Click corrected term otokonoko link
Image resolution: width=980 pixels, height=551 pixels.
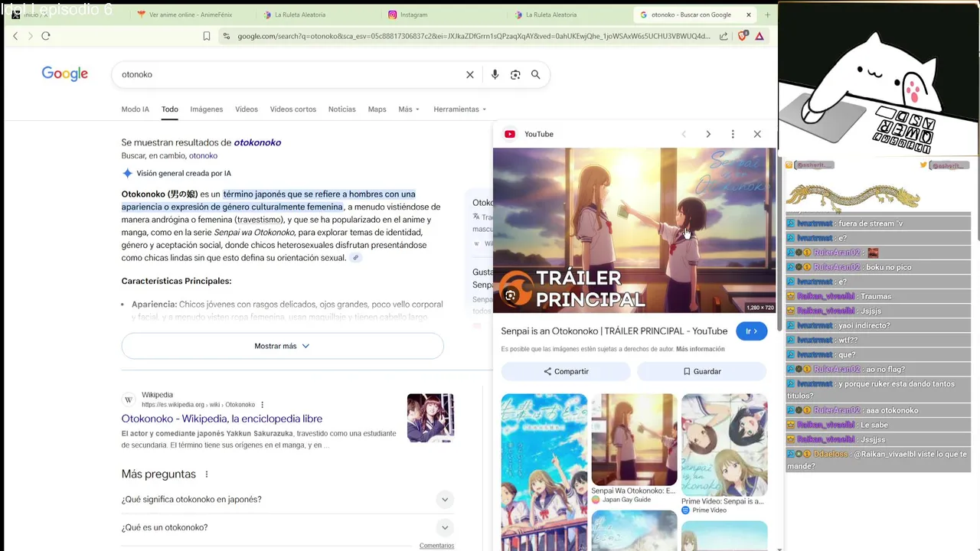(257, 142)
